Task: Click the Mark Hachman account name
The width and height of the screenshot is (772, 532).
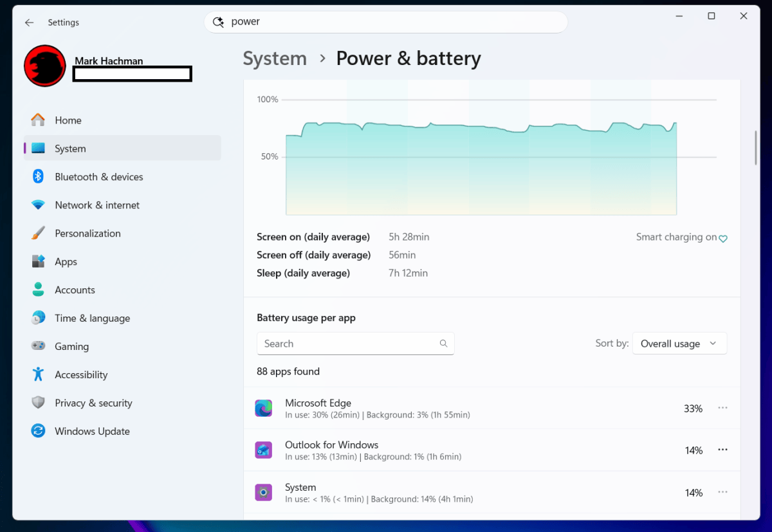Action: (x=109, y=61)
